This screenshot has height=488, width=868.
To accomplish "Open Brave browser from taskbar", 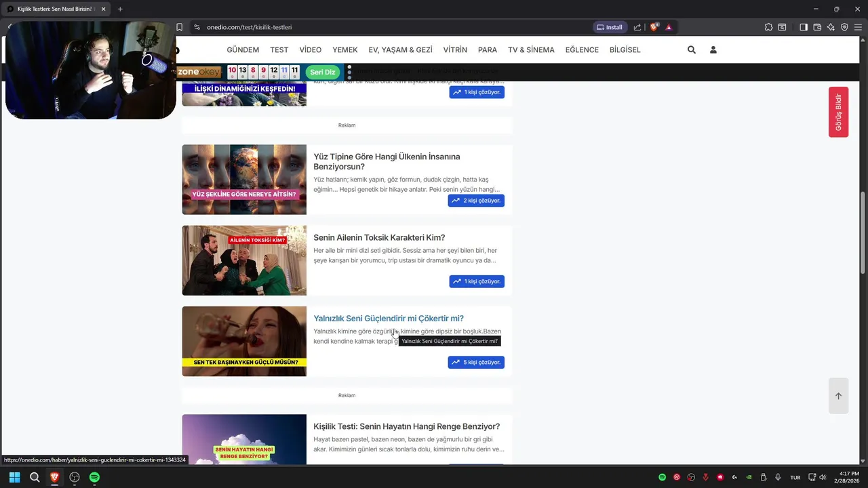I will 54,477.
